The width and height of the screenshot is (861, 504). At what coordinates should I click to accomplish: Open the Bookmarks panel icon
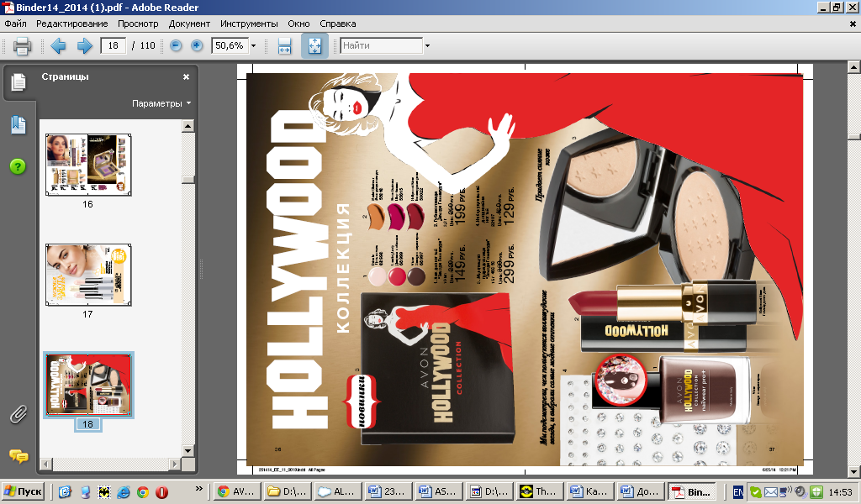[x=18, y=125]
